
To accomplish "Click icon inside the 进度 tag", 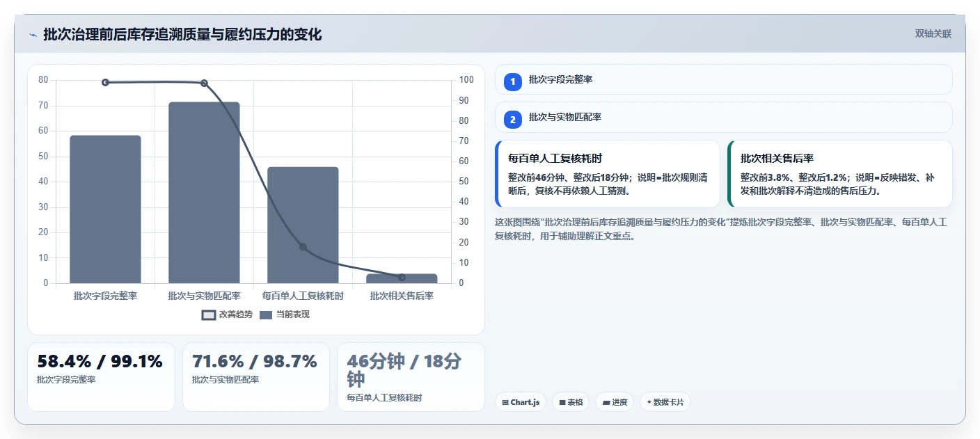I will pos(606,402).
